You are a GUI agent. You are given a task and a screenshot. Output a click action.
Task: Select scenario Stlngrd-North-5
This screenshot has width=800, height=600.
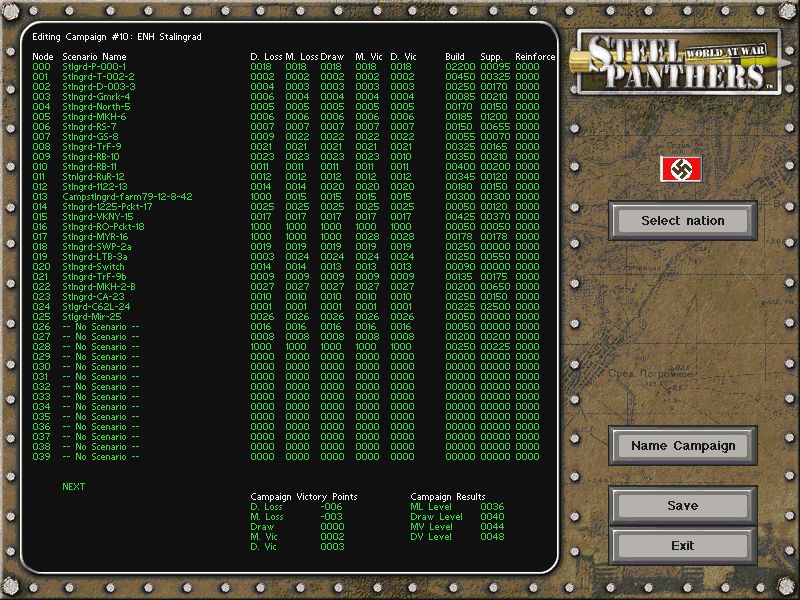coord(96,107)
